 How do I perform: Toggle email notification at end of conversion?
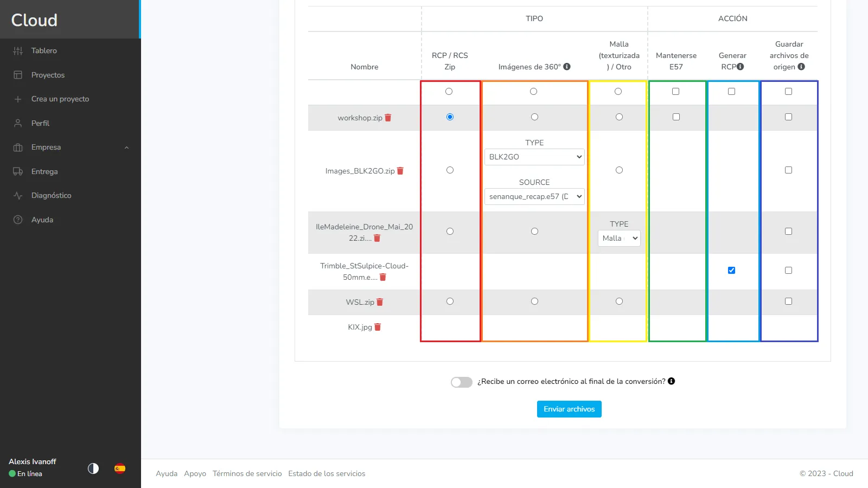(462, 382)
